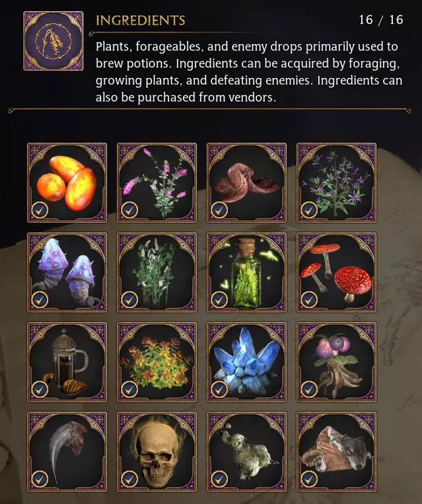Select the orange-yellow flowering bush tile
The height and width of the screenshot is (504, 422).
(157, 362)
